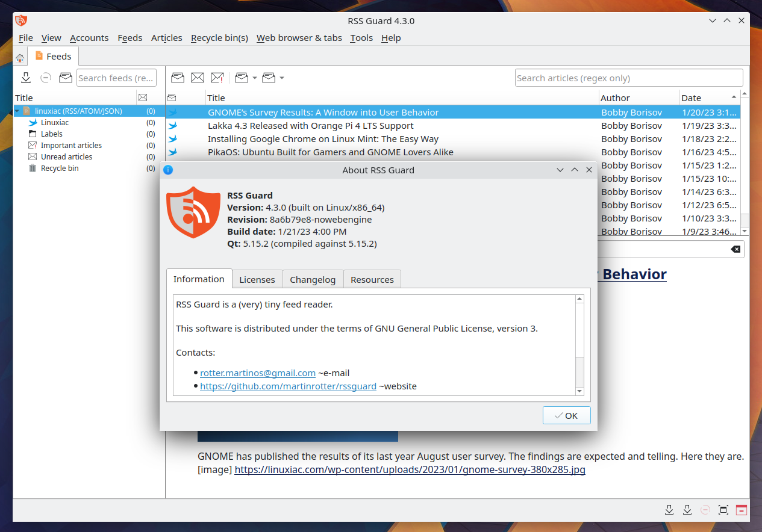
Task: Click the RSS Guard shield icon in the title bar
Action: (21, 20)
